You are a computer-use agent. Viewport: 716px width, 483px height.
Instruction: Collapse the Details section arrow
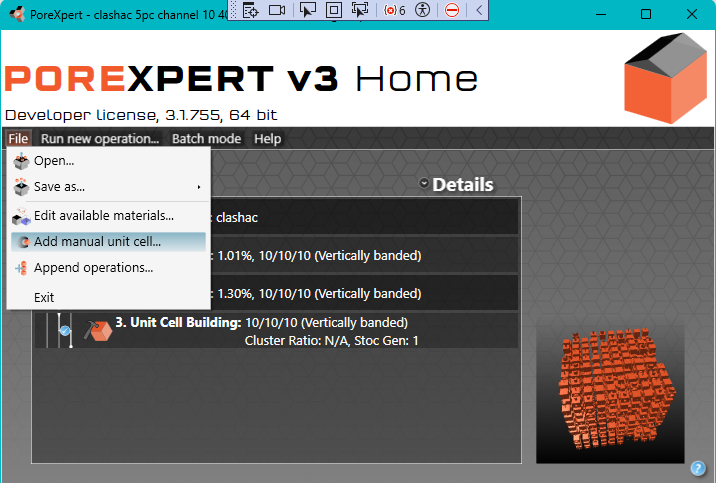tap(424, 184)
